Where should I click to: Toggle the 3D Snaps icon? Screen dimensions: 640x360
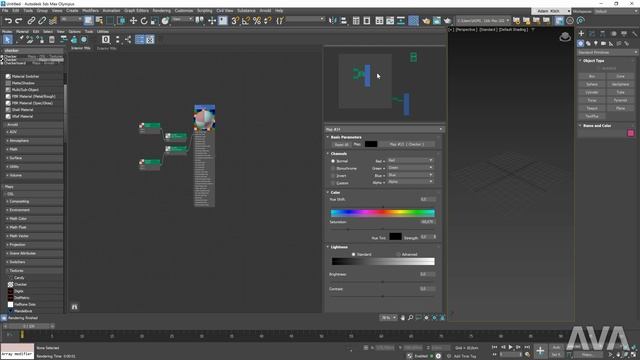(235, 20)
